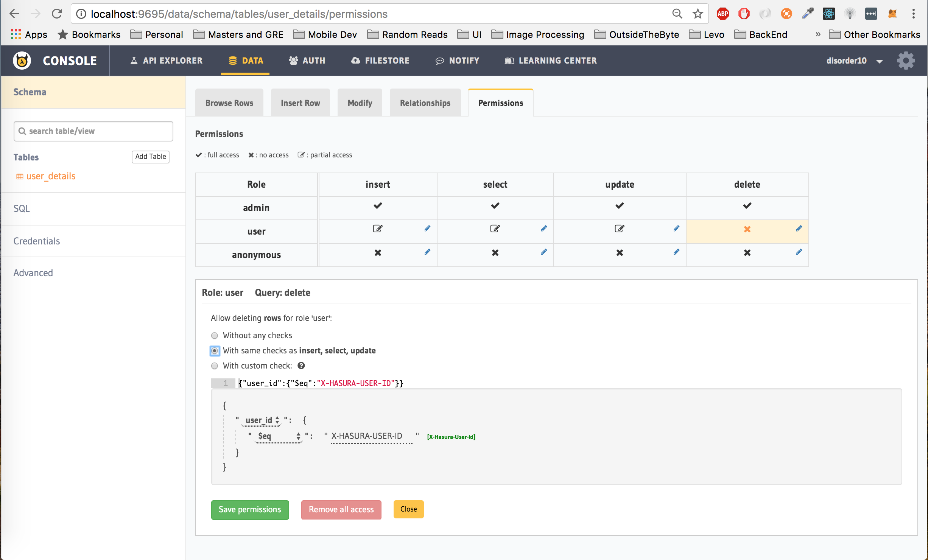The height and width of the screenshot is (560, 928).
Task: Switch to the Relationships tab
Action: [x=425, y=103]
